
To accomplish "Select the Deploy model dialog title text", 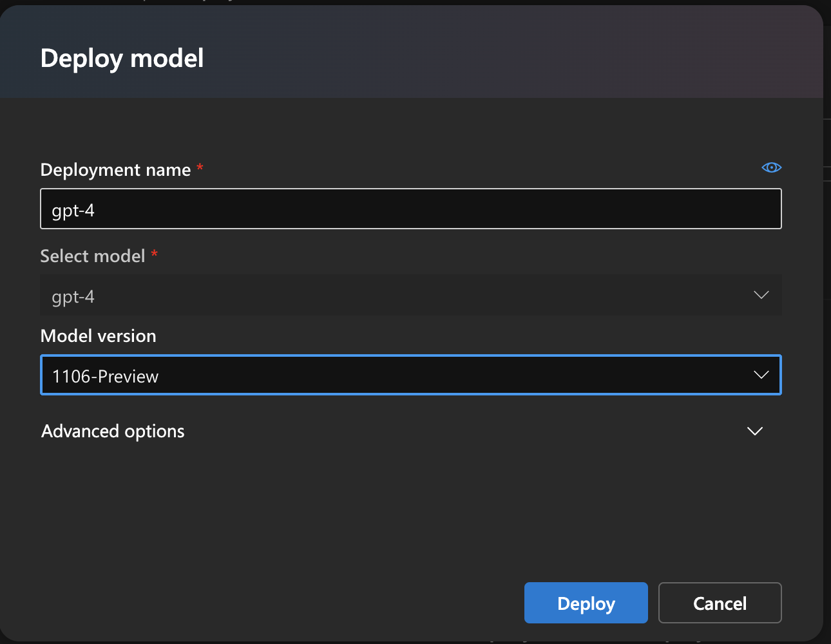I will click(x=122, y=59).
